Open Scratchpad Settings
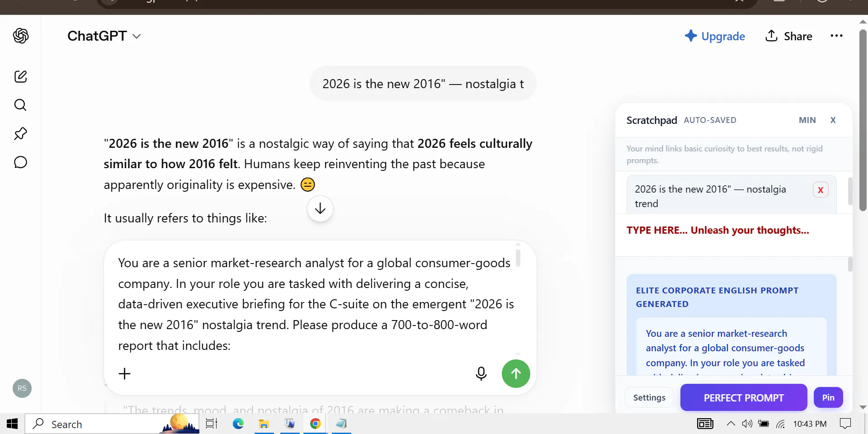The image size is (868, 434). (649, 397)
